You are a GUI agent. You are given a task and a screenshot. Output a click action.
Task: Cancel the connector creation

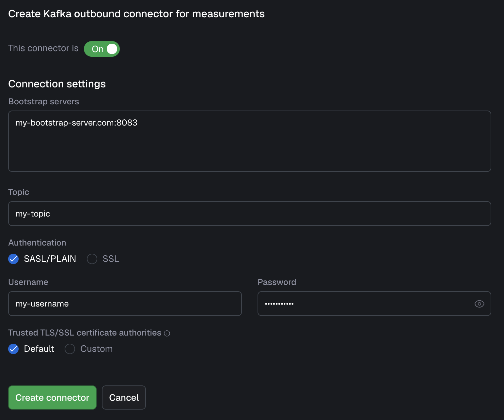tap(124, 397)
